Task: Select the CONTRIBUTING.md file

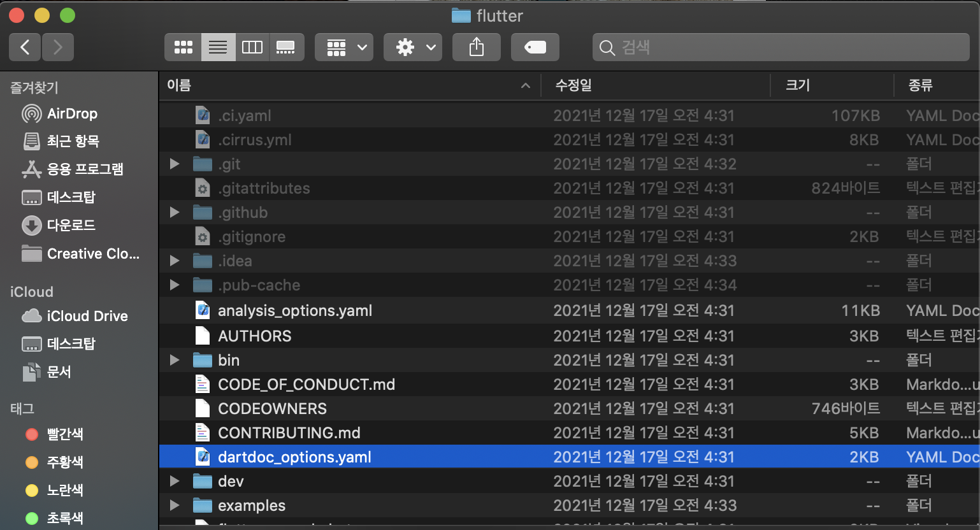Action: click(570, 433)
